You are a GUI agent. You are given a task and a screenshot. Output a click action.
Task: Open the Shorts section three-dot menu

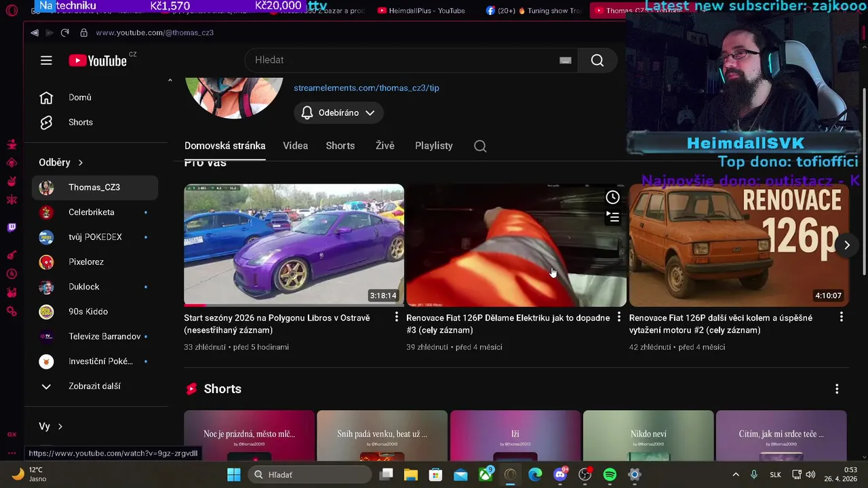(837, 389)
